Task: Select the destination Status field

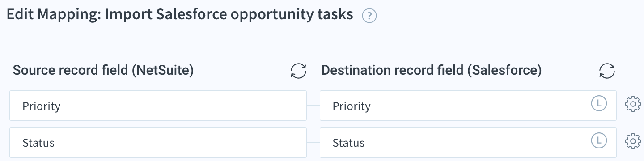Action: click(x=468, y=143)
